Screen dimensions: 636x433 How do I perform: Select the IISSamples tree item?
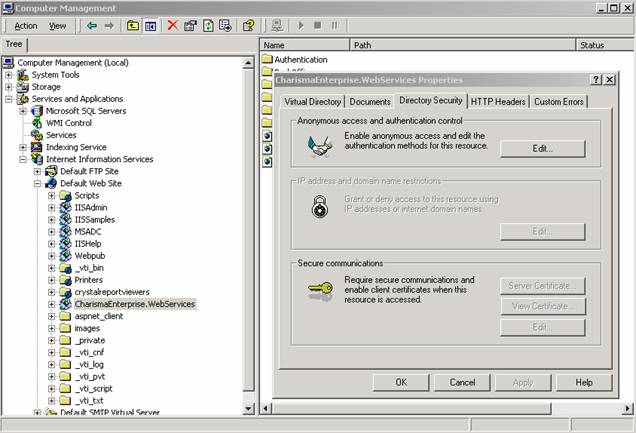coord(95,220)
